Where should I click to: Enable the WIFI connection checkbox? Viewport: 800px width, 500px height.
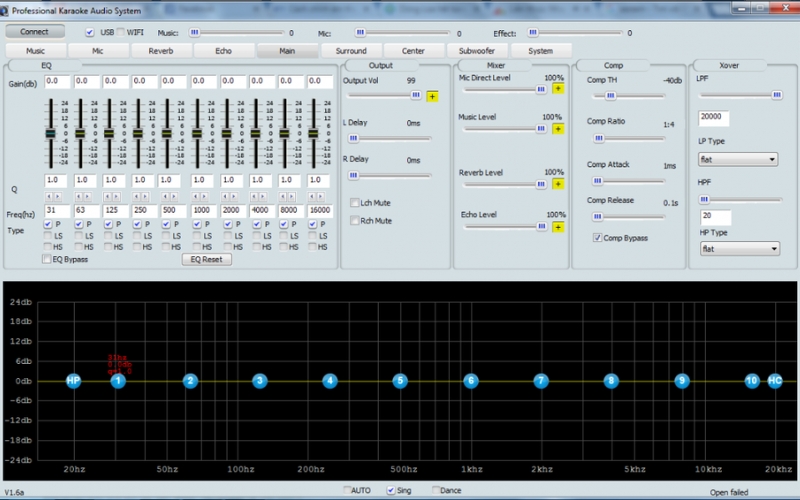click(x=120, y=32)
